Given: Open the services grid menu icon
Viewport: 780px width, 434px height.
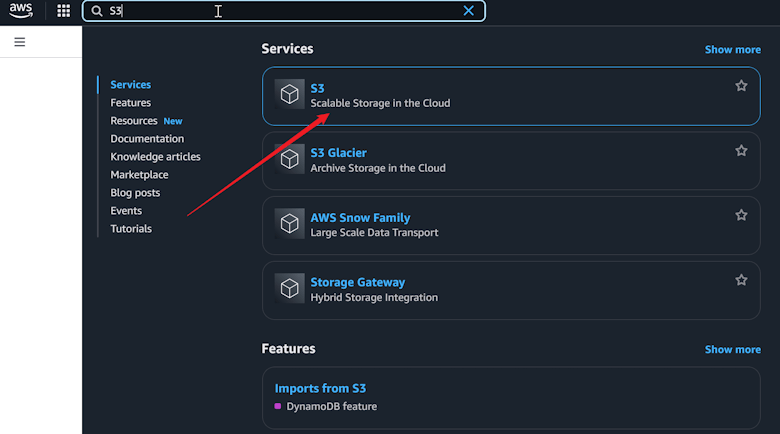Looking at the screenshot, I should [64, 11].
